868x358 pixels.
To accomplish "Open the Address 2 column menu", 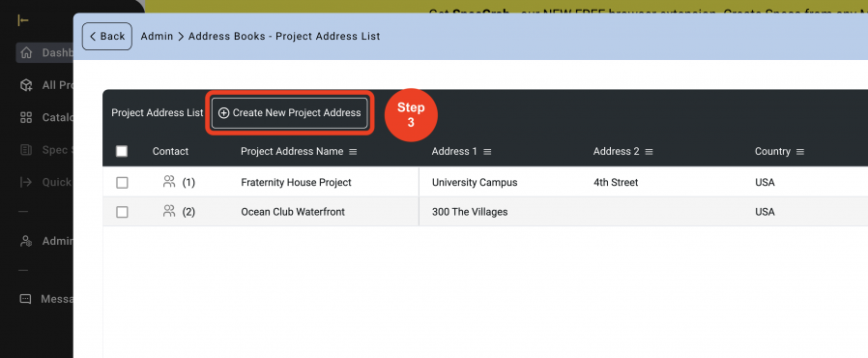I will (649, 152).
